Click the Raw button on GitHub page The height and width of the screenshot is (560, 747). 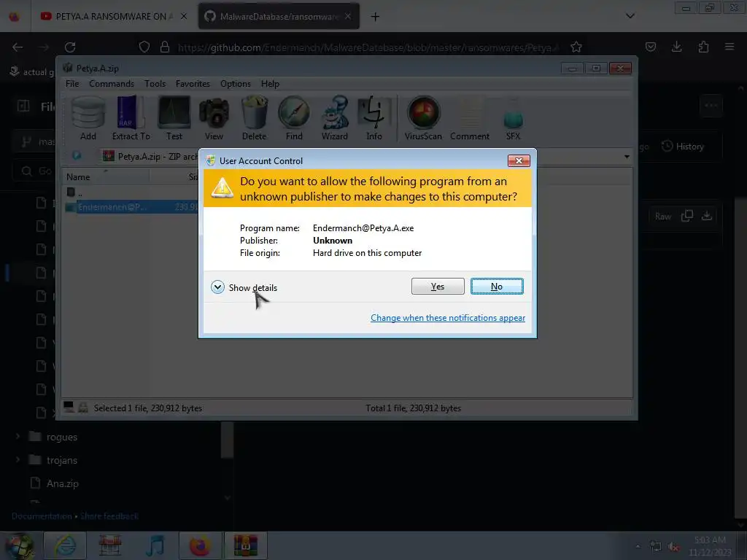(662, 216)
